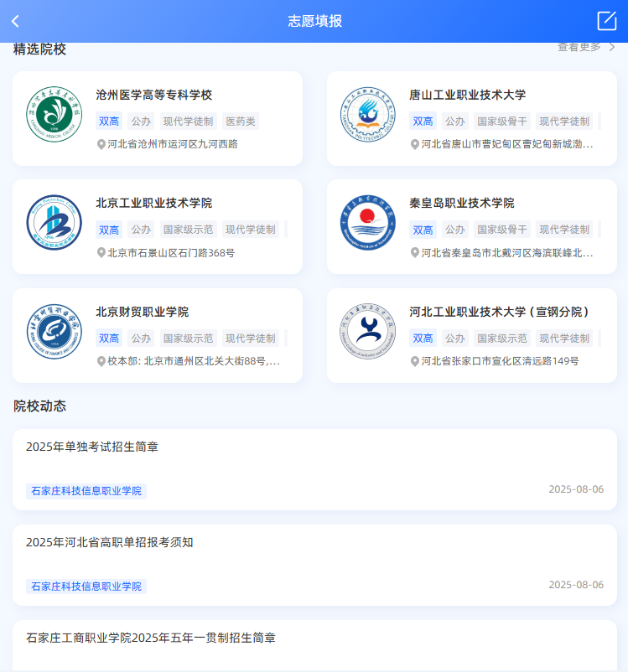Open the edit note icon in header

click(x=606, y=21)
